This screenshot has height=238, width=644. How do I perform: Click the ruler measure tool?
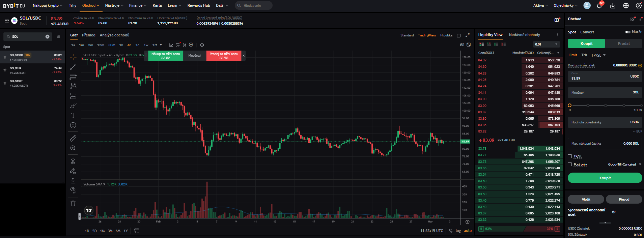(x=73, y=138)
